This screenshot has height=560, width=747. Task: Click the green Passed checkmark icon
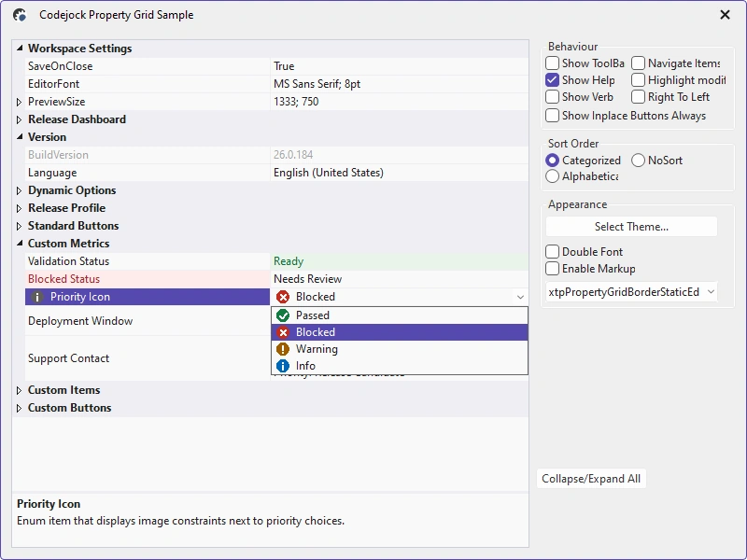click(283, 315)
